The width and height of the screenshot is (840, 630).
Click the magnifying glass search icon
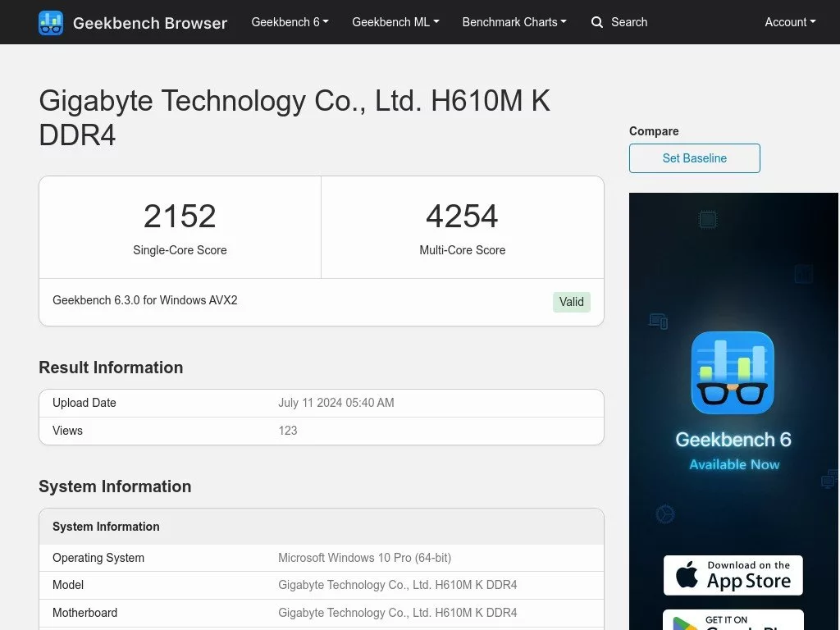597,22
